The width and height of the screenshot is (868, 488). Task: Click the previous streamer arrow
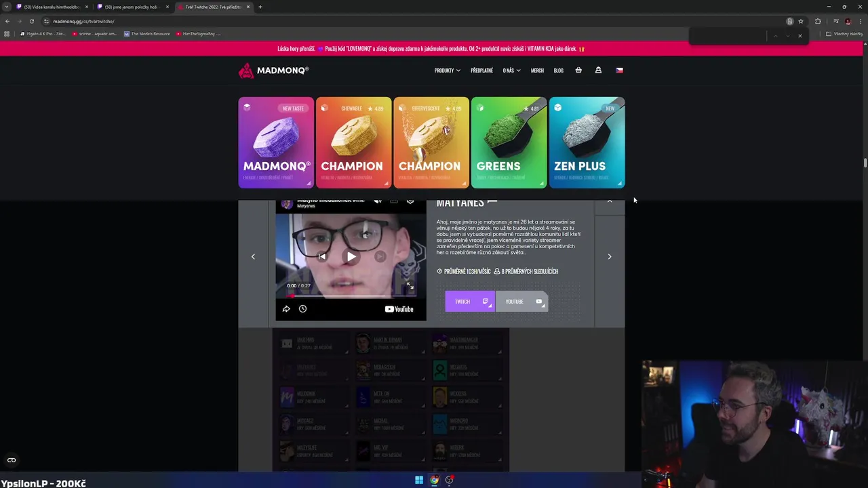coord(253,257)
